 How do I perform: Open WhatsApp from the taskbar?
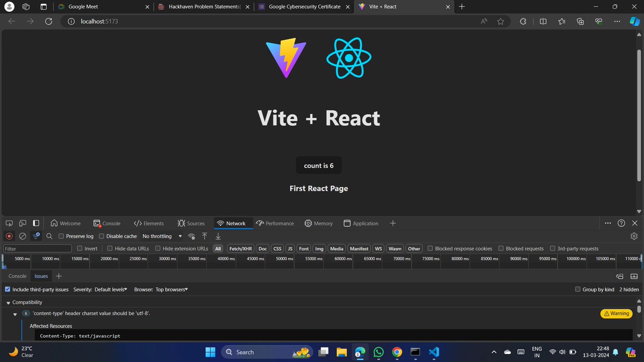(x=378, y=352)
